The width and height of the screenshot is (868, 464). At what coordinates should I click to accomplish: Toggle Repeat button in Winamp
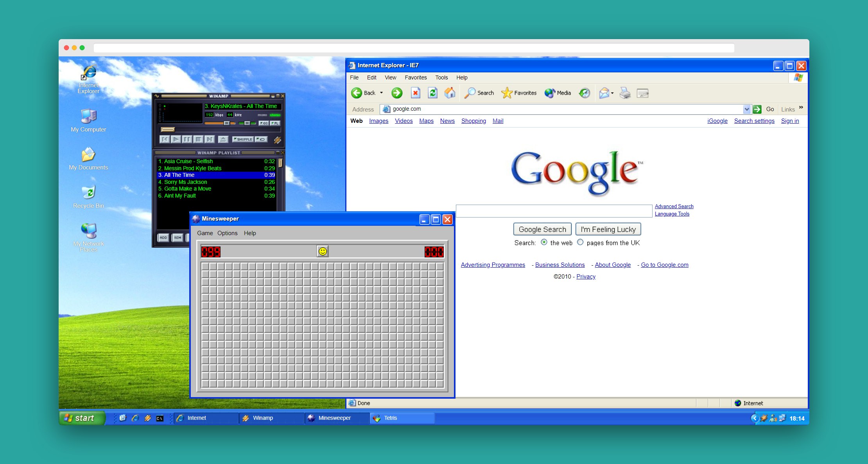point(261,139)
